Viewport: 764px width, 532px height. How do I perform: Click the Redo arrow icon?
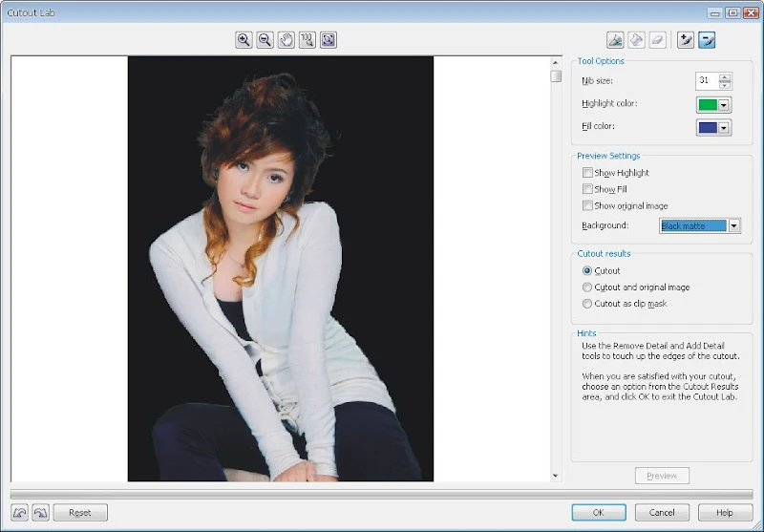click(x=40, y=513)
